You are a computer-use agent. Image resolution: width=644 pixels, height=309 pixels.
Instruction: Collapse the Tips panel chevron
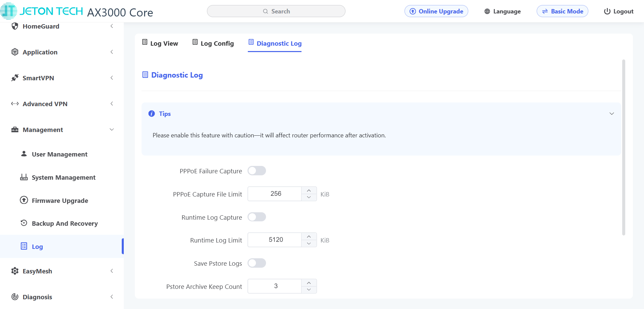pos(612,114)
